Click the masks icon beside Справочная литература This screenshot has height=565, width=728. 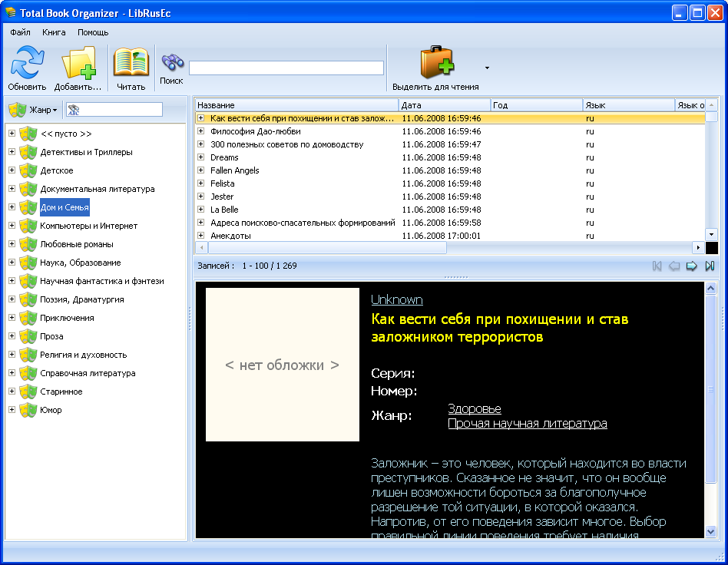pyautogui.click(x=28, y=373)
